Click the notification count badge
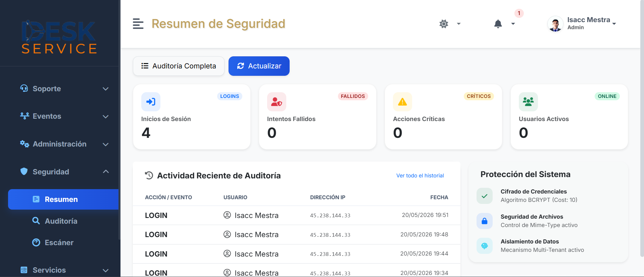 (x=519, y=13)
